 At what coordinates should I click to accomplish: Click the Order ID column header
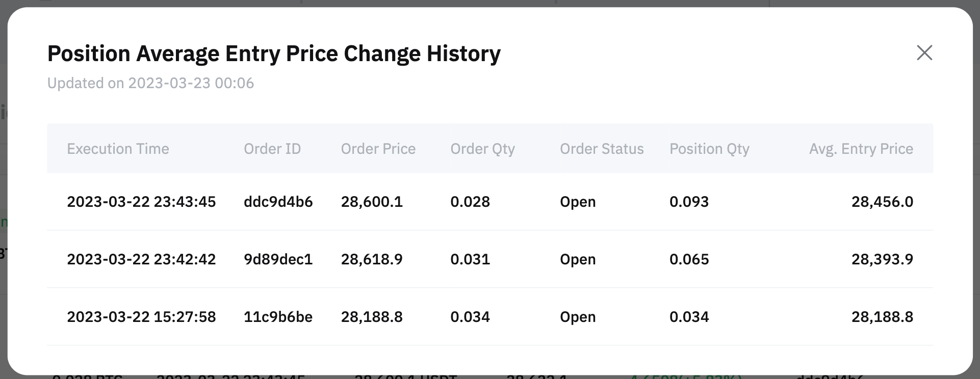pyautogui.click(x=272, y=149)
